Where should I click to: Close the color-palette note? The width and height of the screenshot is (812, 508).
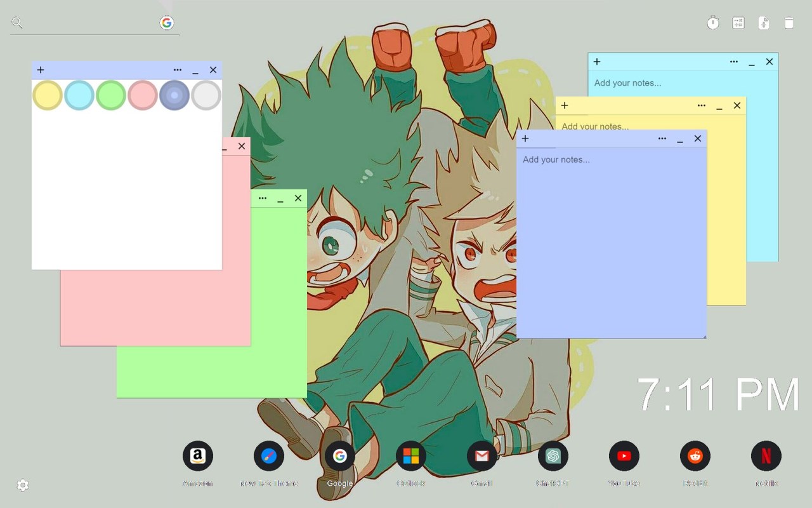tap(213, 70)
